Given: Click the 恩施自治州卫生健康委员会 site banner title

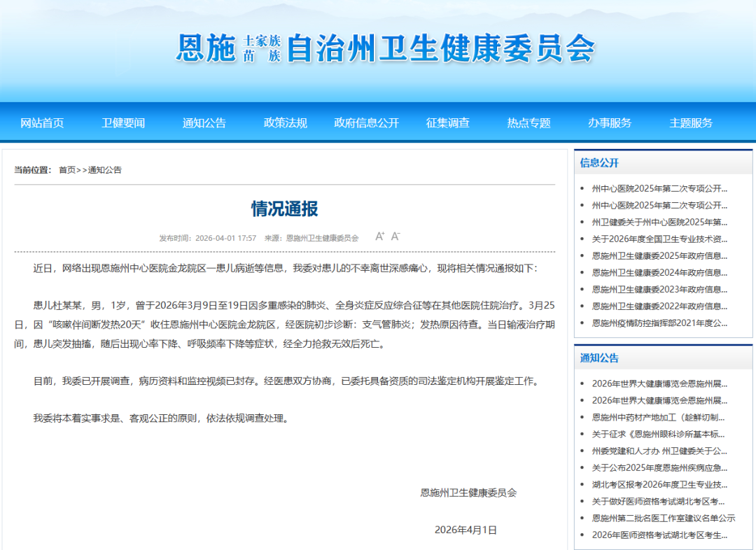Looking at the screenshot, I should [x=385, y=49].
